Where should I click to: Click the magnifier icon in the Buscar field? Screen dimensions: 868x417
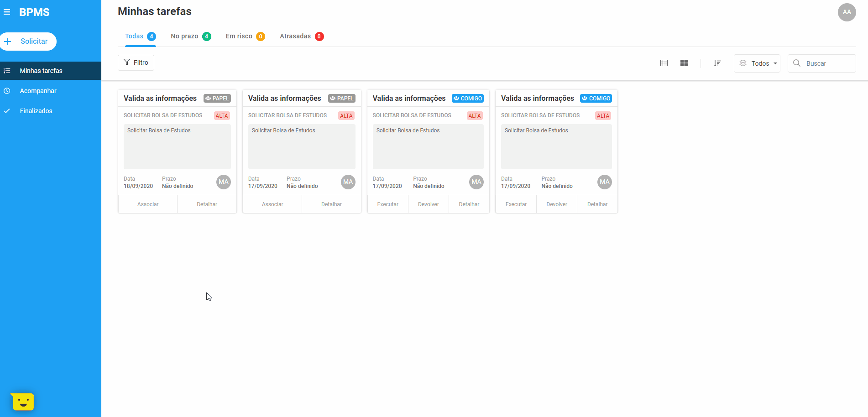tap(797, 63)
